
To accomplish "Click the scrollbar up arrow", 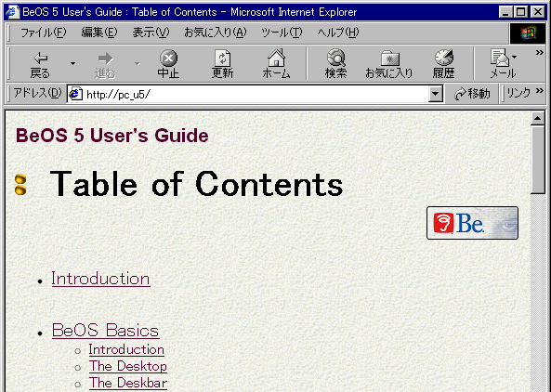I will tap(538, 119).
